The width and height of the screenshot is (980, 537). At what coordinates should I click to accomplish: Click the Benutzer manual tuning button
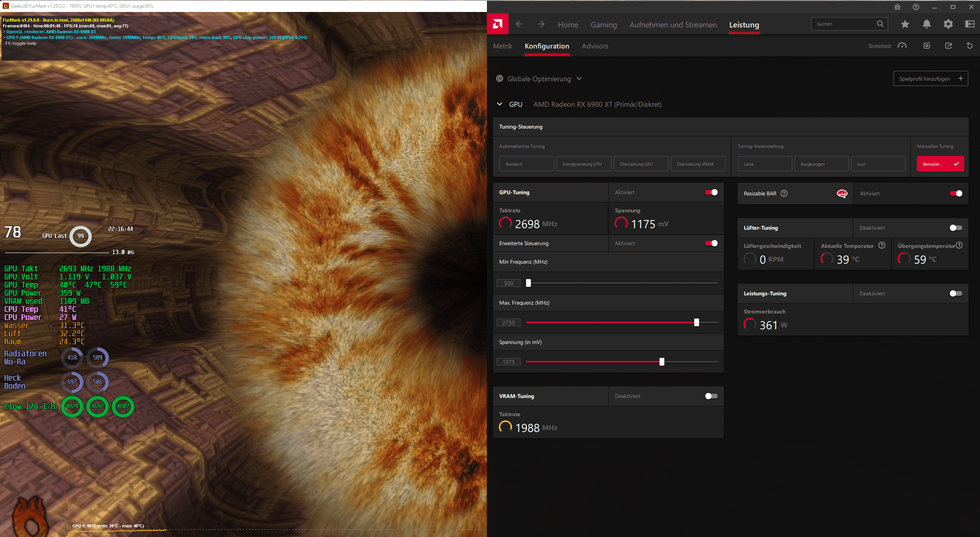click(x=940, y=164)
